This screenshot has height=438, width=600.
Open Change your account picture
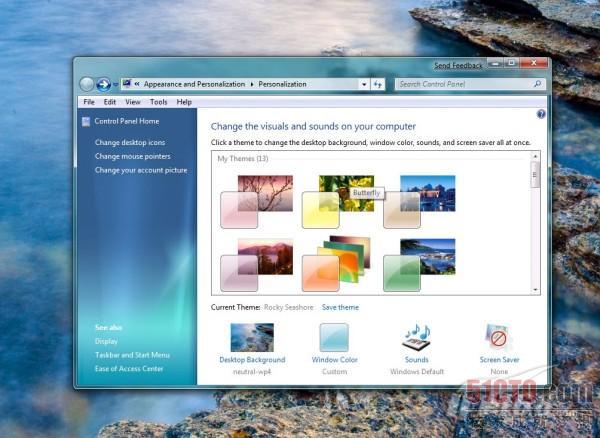pos(141,170)
